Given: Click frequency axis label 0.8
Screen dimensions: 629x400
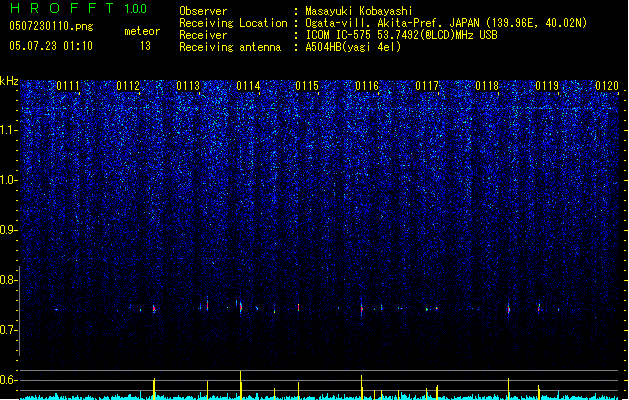Looking at the screenshot, I should coord(9,280).
